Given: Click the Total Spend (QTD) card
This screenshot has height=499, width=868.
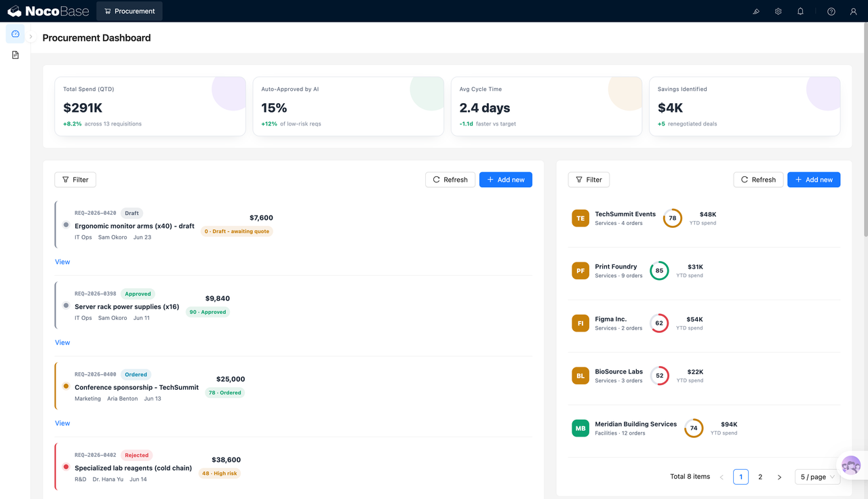Looking at the screenshot, I should [150, 106].
